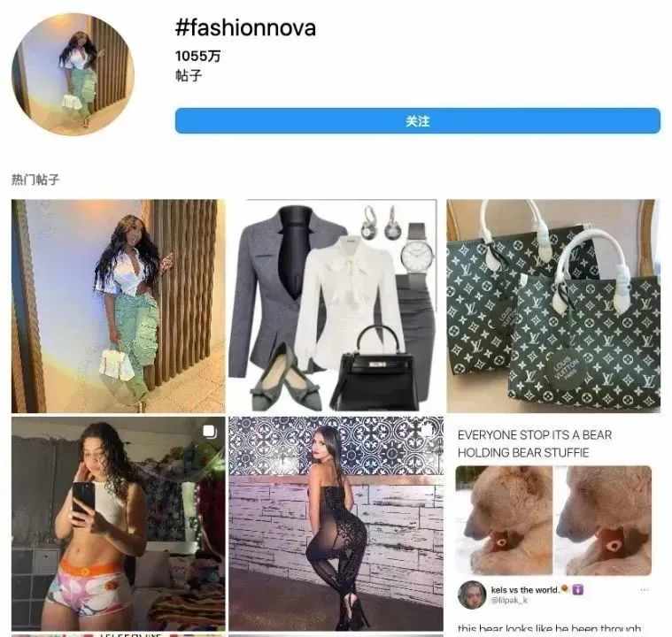Click the 1055万 posts count
Image resolution: width=672 pixels, height=637 pixels.
click(x=197, y=56)
